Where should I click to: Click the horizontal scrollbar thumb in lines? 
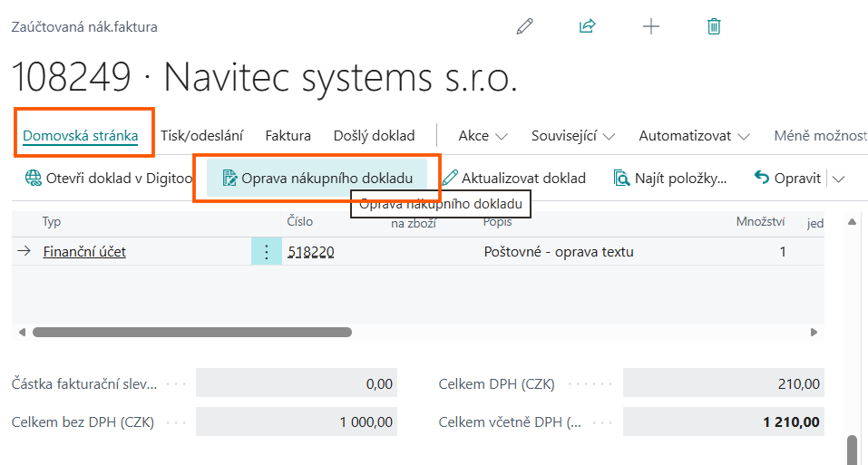tap(192, 333)
